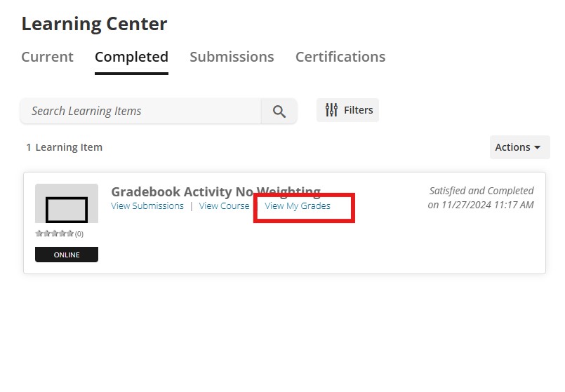Image resolution: width=565 pixels, height=392 pixels.
Task: Click the star rating for the course
Action: click(x=55, y=234)
